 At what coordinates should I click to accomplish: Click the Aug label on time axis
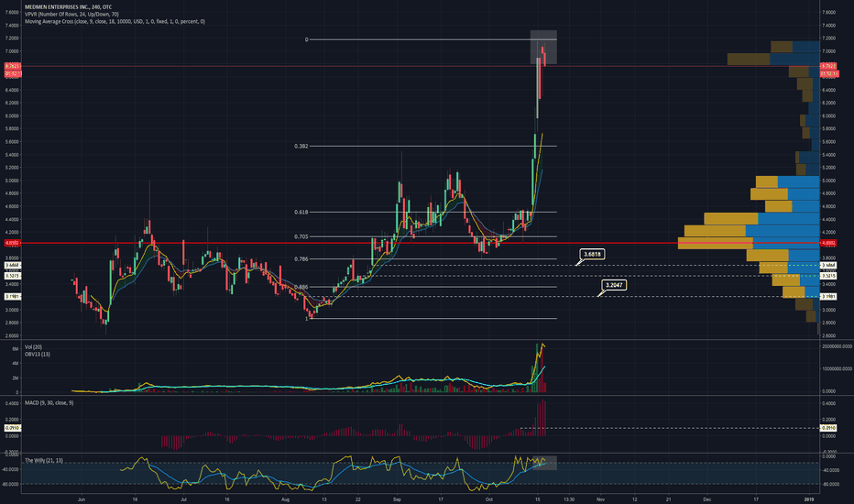click(x=286, y=499)
